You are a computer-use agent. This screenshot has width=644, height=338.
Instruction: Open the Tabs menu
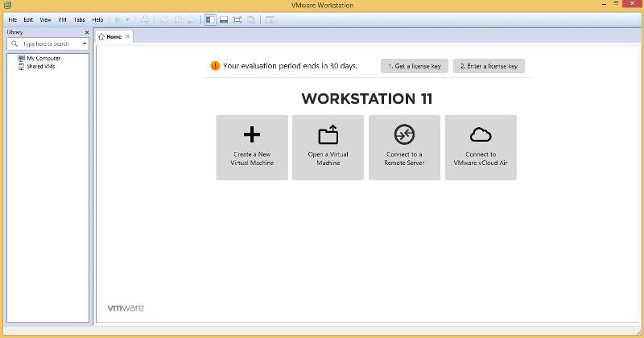pyautogui.click(x=79, y=19)
